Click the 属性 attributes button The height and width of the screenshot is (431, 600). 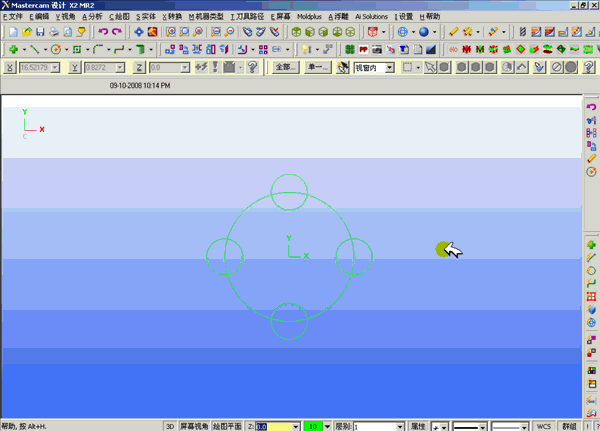pos(418,426)
